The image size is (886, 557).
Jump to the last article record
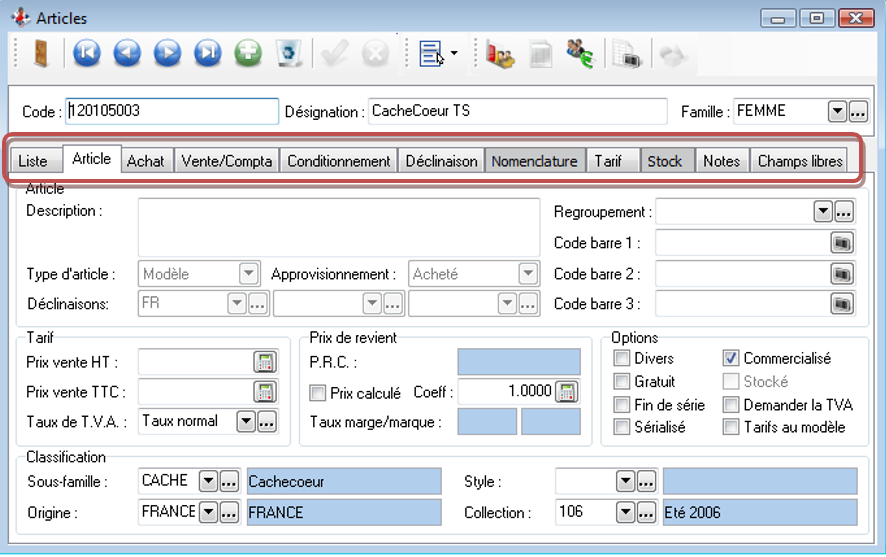(x=207, y=53)
